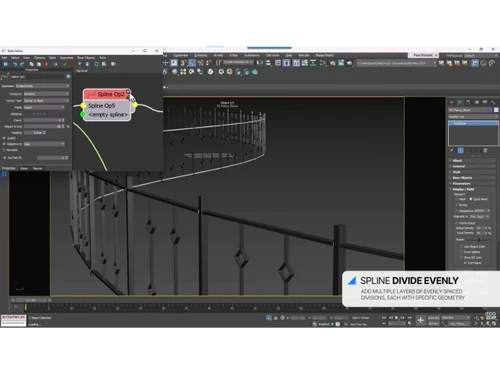Open the Hierarchy tab in the command panel
Screen dimensions: 500x375
coord(468,102)
